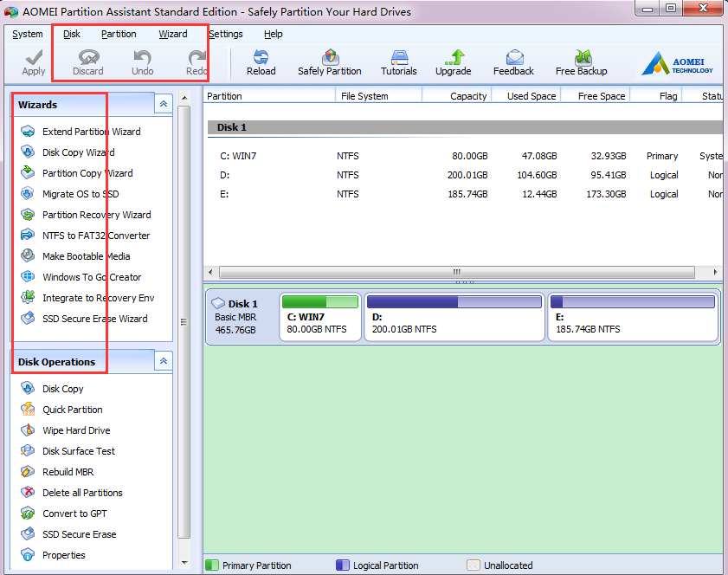Open the System menu
Screen dimensions: 728x575
tap(28, 34)
